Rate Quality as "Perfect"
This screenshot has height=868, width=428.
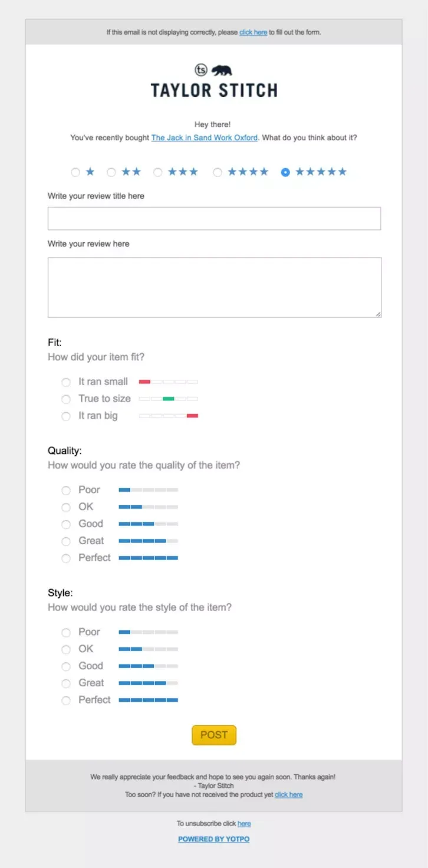pos(66,558)
